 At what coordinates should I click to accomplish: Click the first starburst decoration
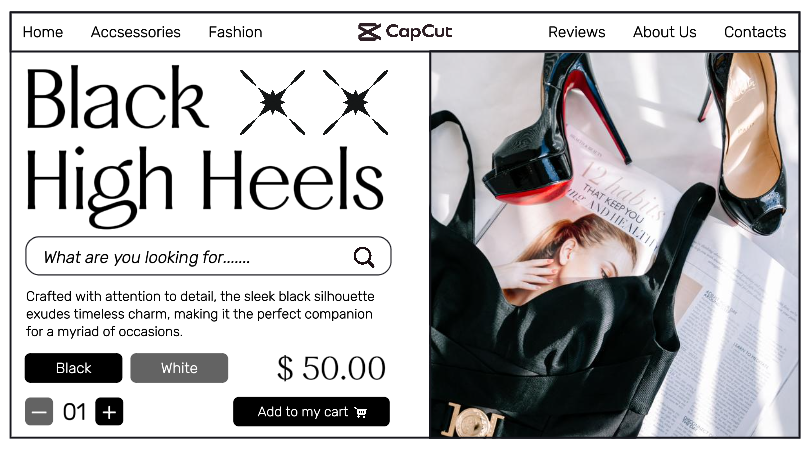click(x=272, y=102)
